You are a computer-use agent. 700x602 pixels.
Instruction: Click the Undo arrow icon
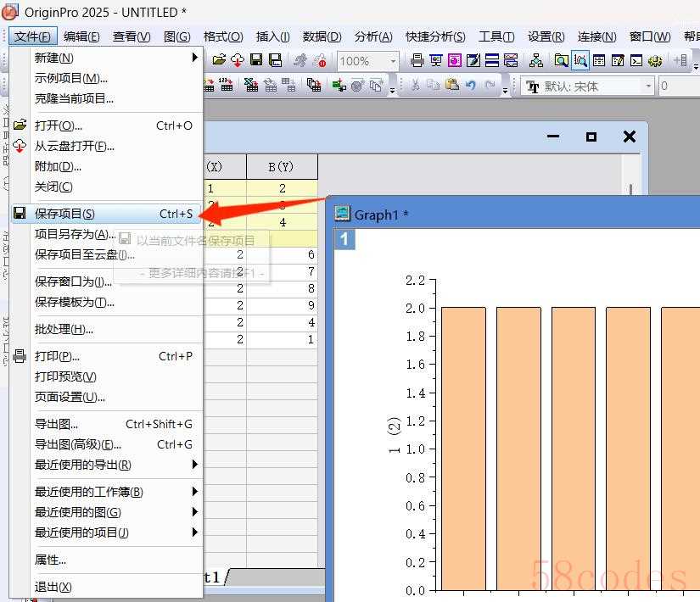click(x=471, y=85)
